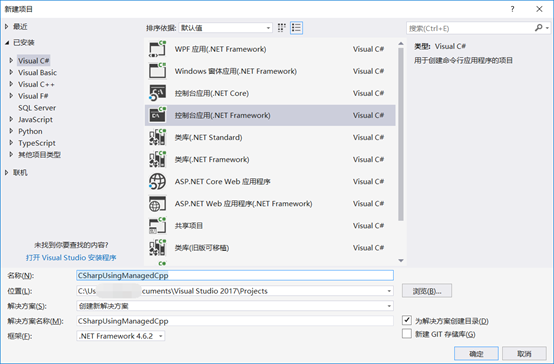Select 类库(.NET Framework) template text
Image resolution: width=554 pixels, height=364 pixels.
[212, 159]
